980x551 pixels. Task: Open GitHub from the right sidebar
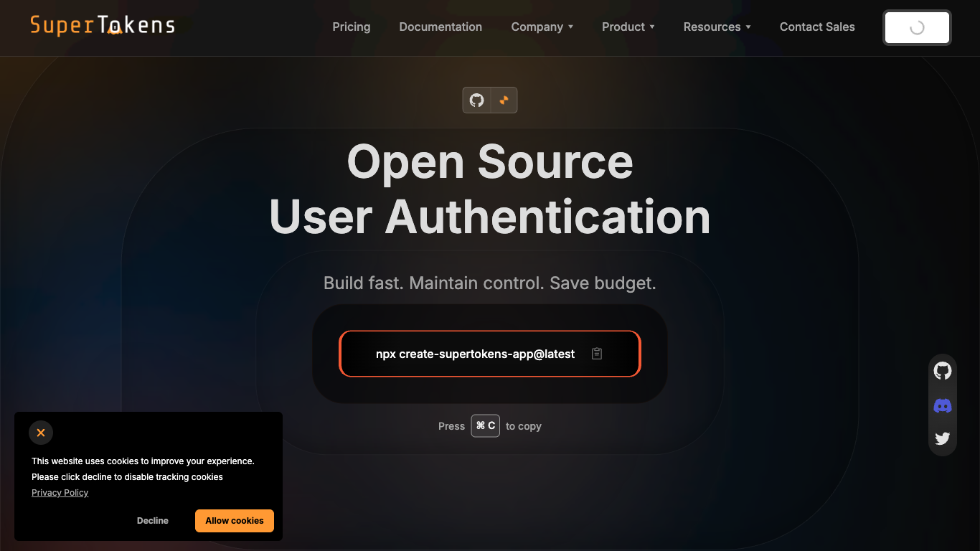(943, 371)
